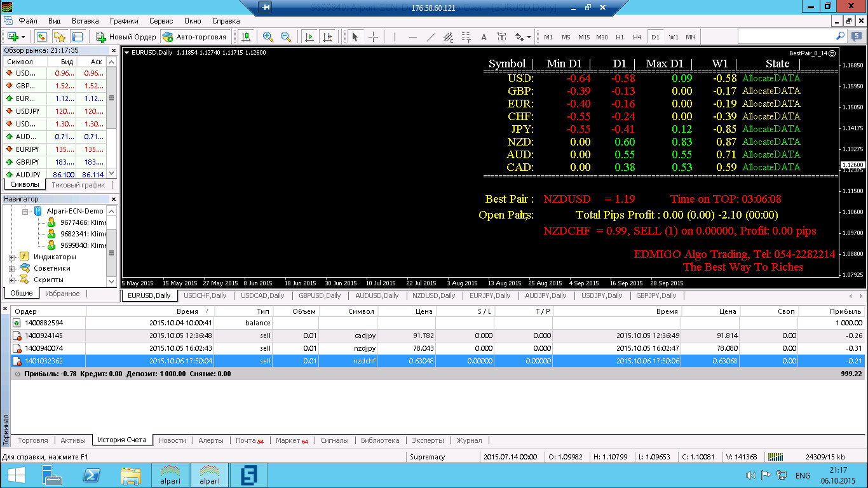Select order 1400924145 row
Viewport: 868px width, 488px height.
pyautogui.click(x=438, y=335)
